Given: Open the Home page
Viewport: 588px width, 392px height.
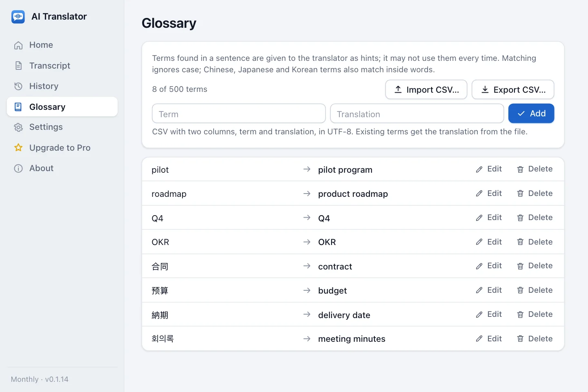Looking at the screenshot, I should tap(62, 45).
